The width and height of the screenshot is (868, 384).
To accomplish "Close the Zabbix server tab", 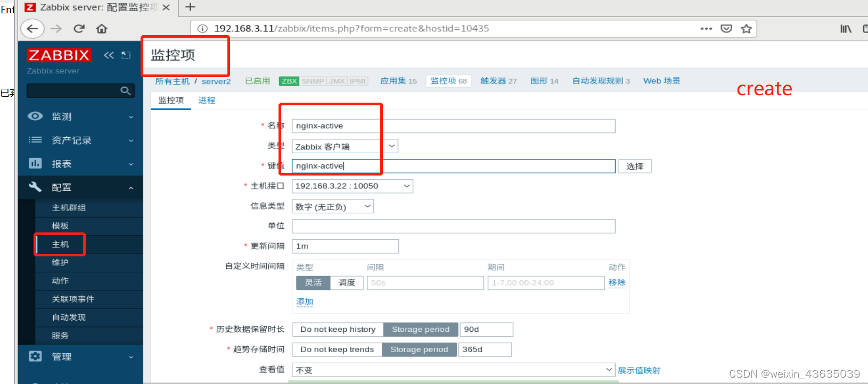I will point(166,7).
